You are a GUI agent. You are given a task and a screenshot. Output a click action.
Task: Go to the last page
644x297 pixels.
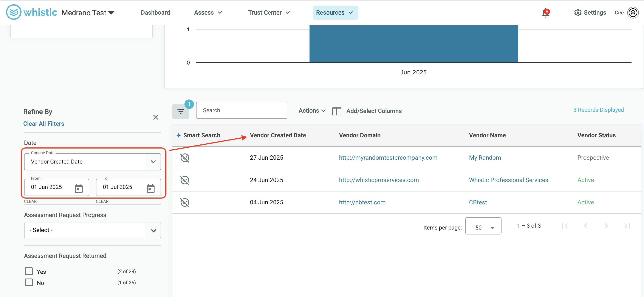tap(627, 226)
